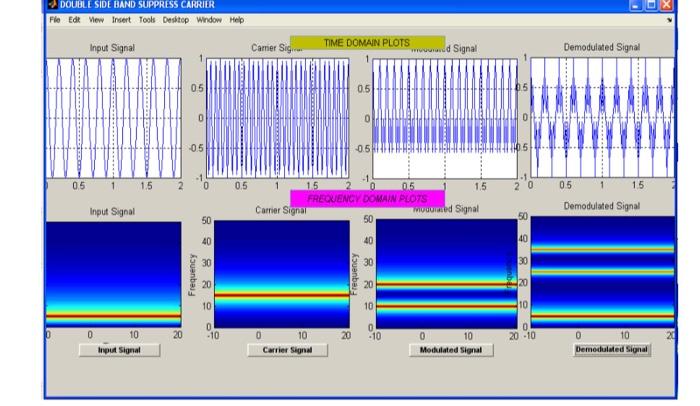Click the TIME DOMAIN PLOTS yellow label
This screenshot has width=700, height=406.
(367, 42)
